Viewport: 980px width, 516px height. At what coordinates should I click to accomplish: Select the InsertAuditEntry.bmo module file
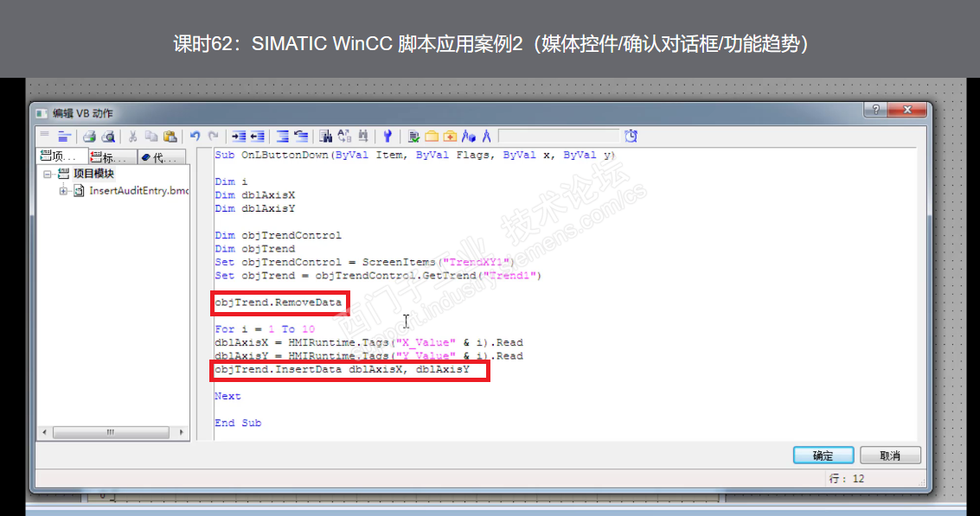138,190
